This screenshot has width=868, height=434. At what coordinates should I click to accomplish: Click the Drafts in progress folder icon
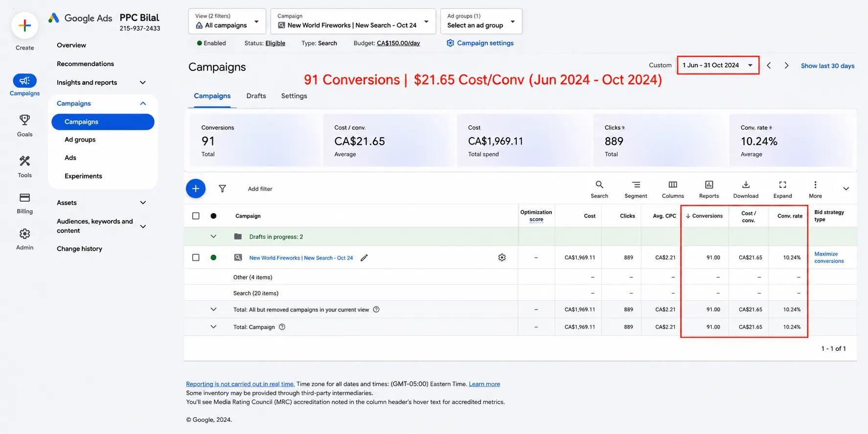click(x=238, y=237)
